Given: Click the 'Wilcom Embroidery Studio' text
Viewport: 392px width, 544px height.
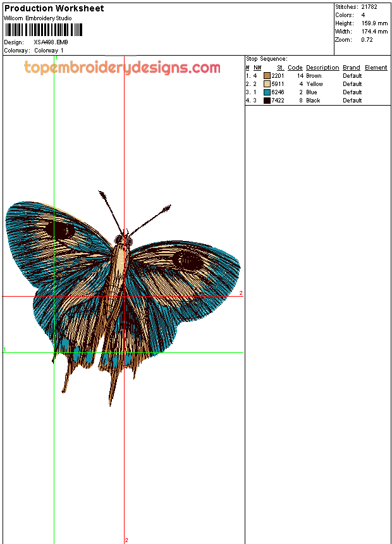Looking at the screenshot, I should click(38, 18).
